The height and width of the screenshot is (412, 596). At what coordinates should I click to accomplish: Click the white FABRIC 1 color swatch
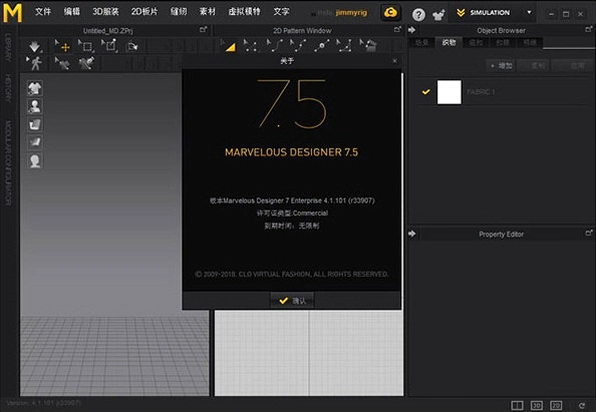pyautogui.click(x=449, y=92)
